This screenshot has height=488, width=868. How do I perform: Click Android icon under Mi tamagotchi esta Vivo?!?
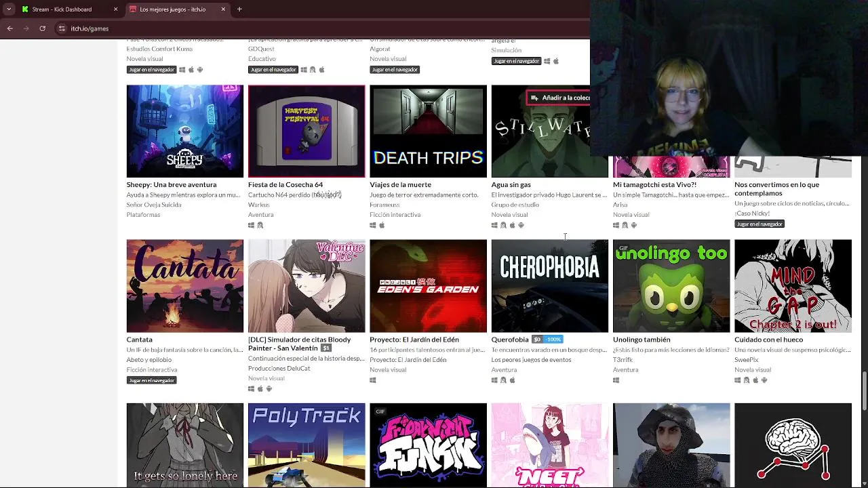click(x=634, y=225)
